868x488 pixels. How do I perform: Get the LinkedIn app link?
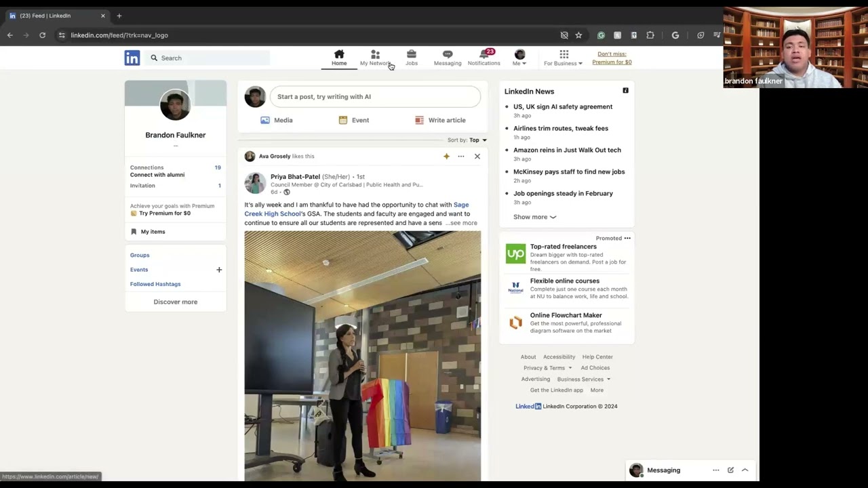[x=557, y=390]
